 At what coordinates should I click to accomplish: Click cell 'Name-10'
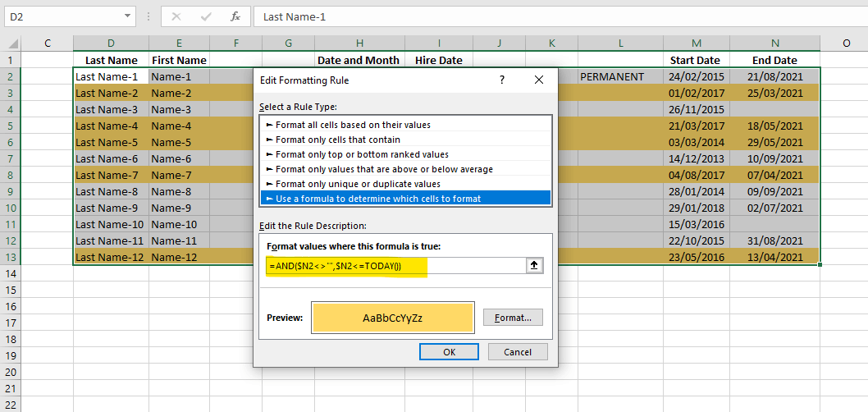[180, 225]
